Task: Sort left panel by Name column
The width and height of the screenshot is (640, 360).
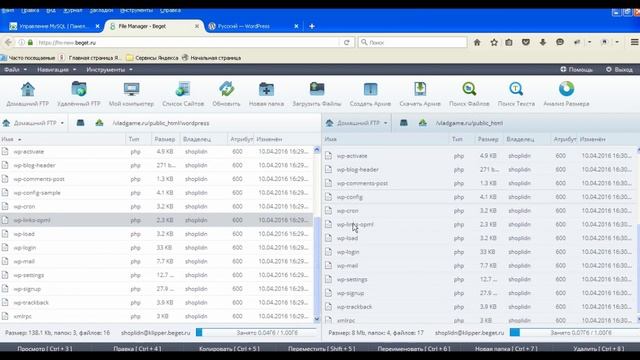Action: [x=11, y=139]
